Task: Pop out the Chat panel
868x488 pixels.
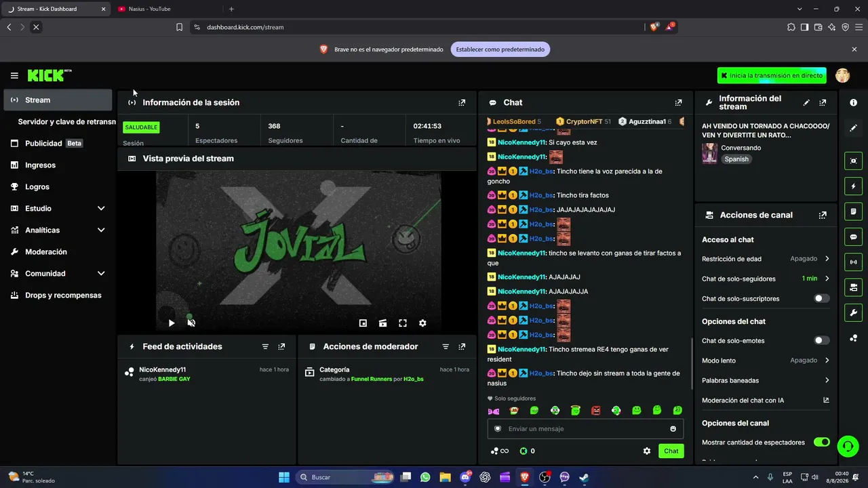Action: (x=678, y=102)
